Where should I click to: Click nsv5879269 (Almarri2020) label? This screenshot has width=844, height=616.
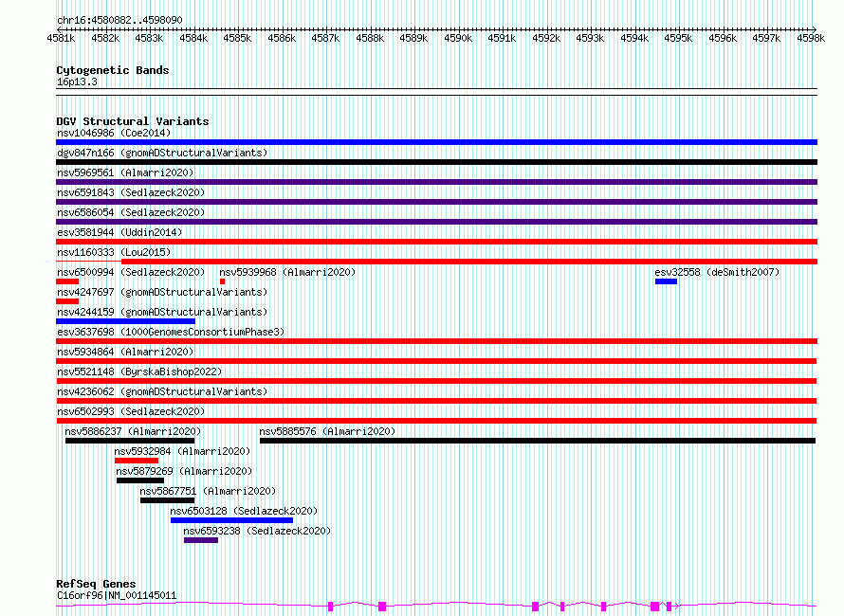184,471
